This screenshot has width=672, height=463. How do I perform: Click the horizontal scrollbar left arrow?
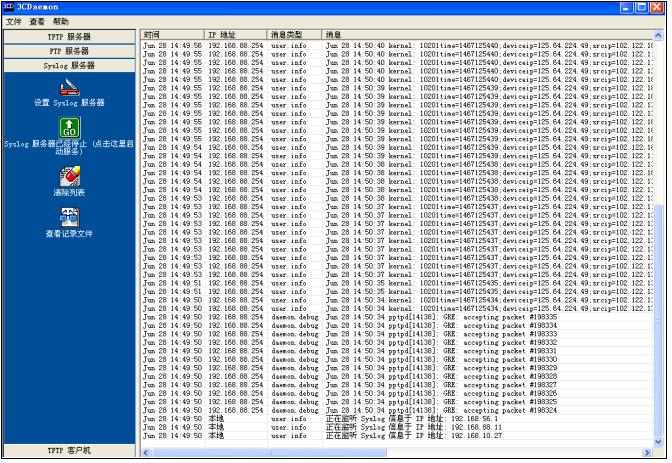point(146,453)
